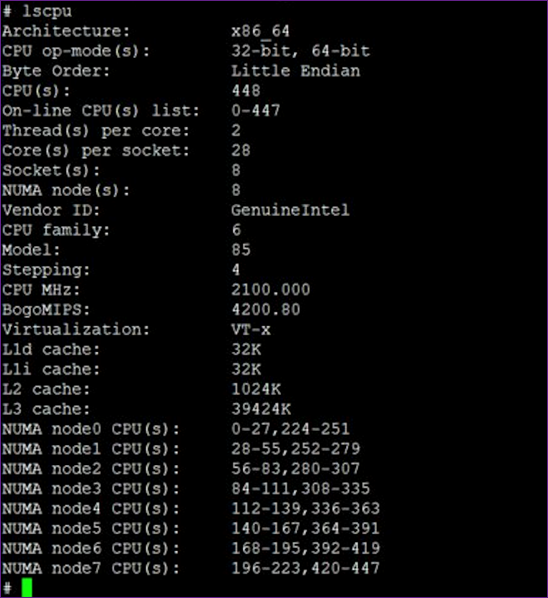Select NUMA node7 CPU range 196-223,420-447
The image size is (548, 598).
coord(305,568)
